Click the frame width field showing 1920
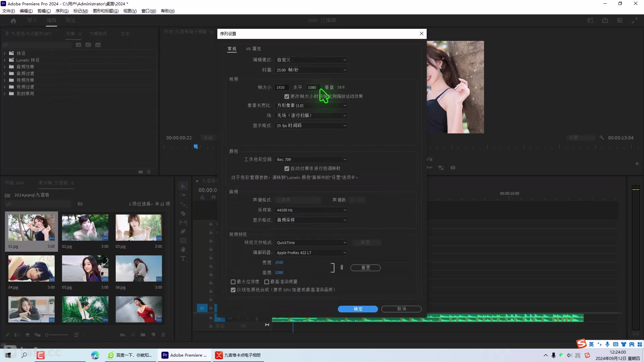This screenshot has height=362, width=644. [282, 87]
